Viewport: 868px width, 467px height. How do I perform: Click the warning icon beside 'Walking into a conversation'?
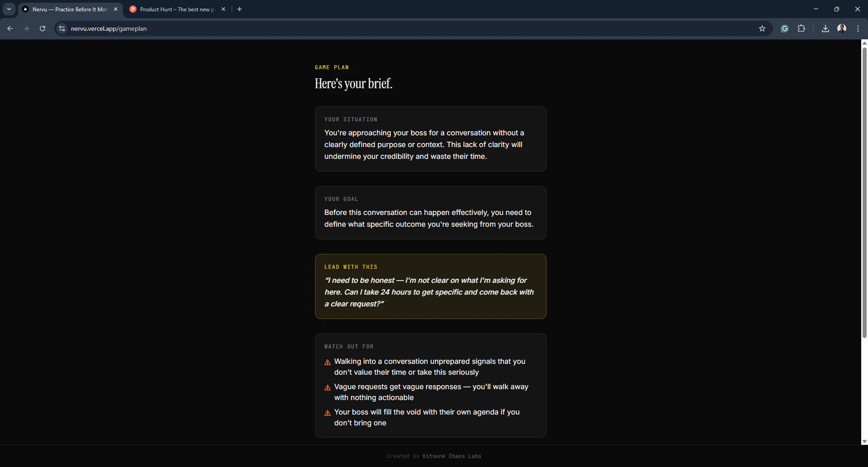328,362
